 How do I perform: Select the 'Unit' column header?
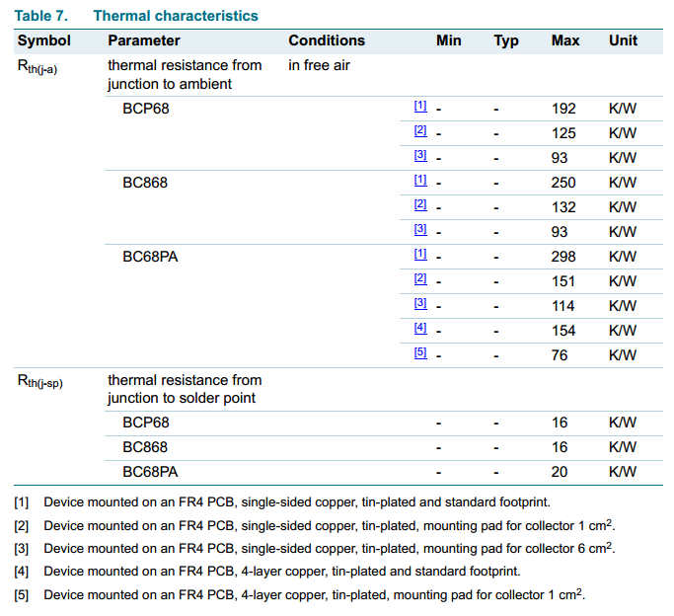(x=623, y=40)
